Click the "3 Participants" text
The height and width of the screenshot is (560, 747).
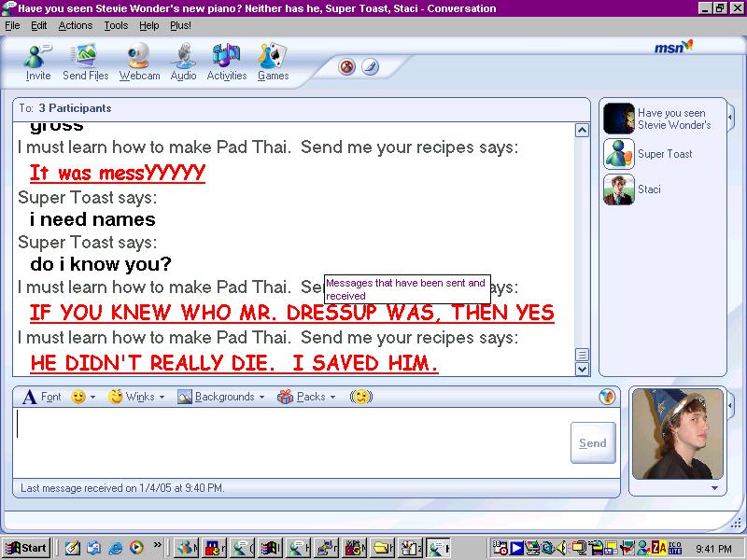(x=75, y=108)
